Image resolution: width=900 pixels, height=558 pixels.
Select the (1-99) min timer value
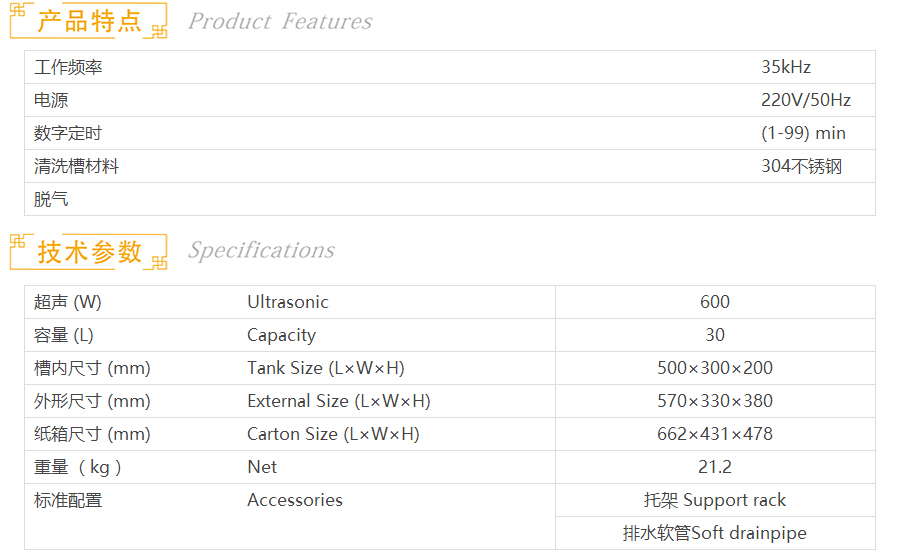tap(803, 133)
